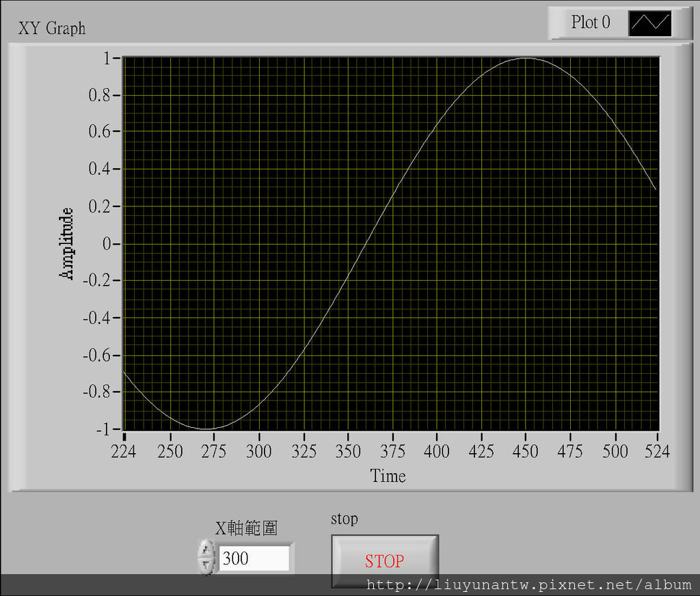Select the X-axis minimum value 224
The image size is (700, 596).
point(124,452)
